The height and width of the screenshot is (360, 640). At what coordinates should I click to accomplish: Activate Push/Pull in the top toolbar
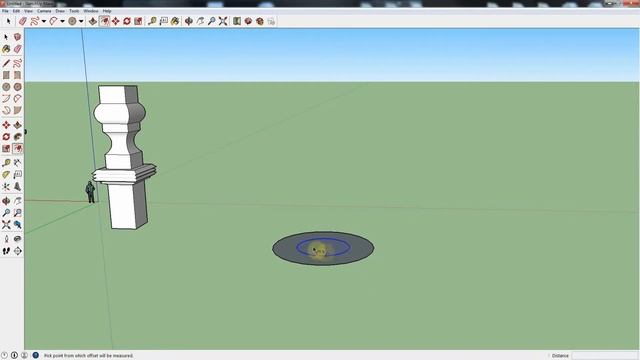pyautogui.click(x=93, y=21)
